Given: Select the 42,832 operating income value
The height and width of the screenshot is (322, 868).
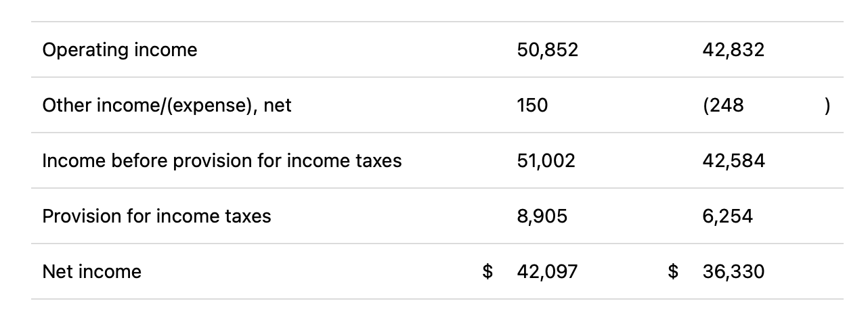Looking at the screenshot, I should (x=734, y=50).
